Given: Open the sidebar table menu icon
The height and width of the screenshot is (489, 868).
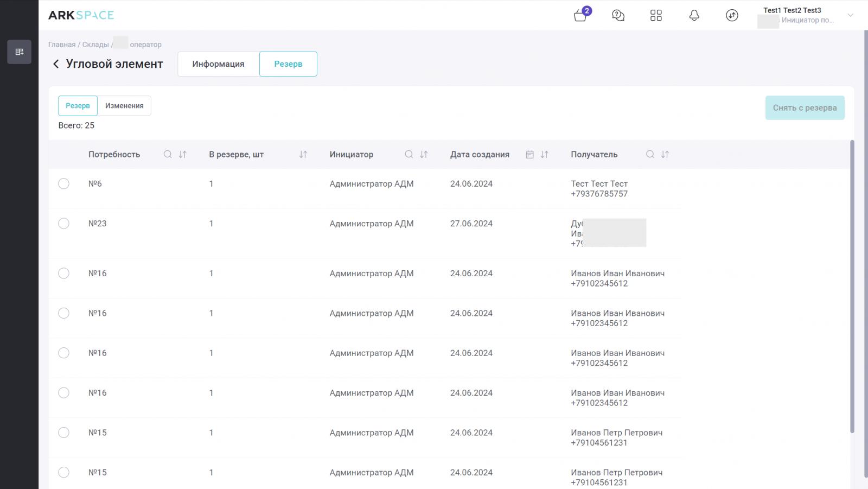Looking at the screenshot, I should pos(20,52).
